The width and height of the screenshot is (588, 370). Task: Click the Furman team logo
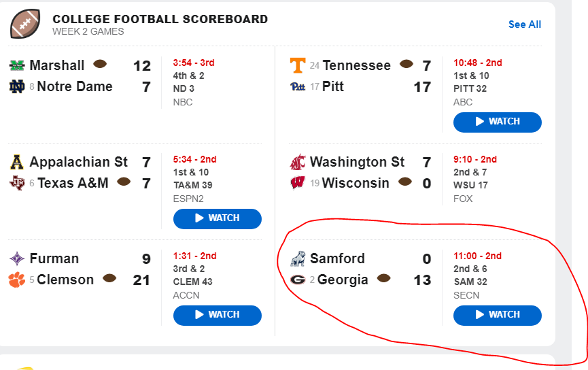pyautogui.click(x=17, y=258)
